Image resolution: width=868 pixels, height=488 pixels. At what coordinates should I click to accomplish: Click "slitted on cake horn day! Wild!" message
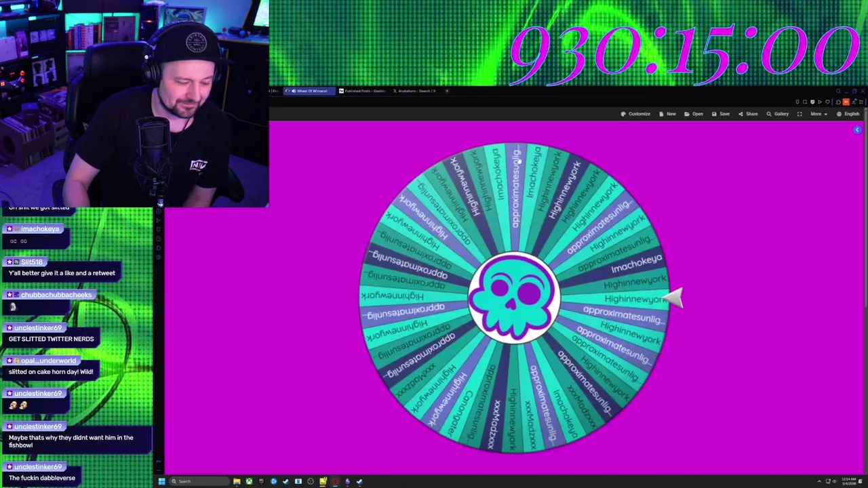click(x=51, y=371)
